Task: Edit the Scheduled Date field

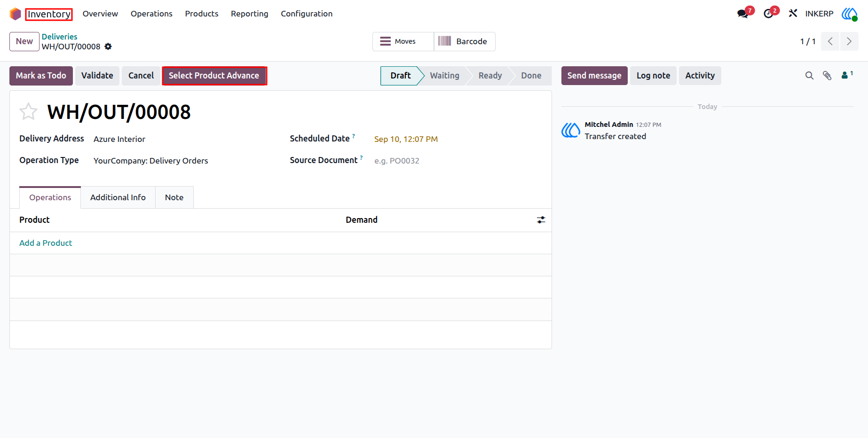Action: click(x=406, y=139)
